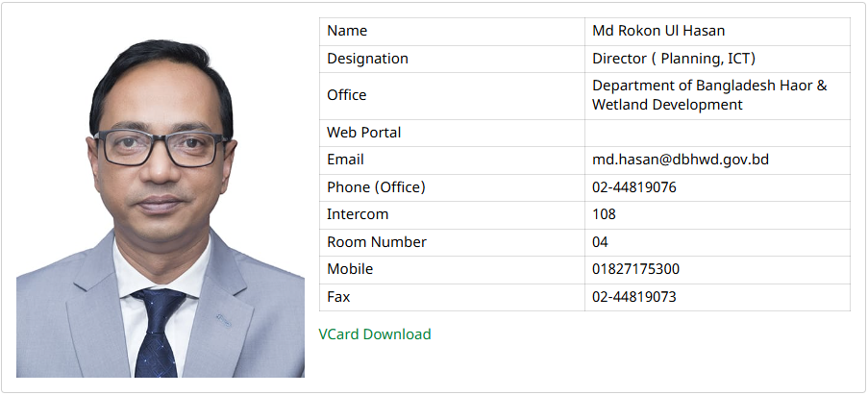Click the Web Portal row label
The height and width of the screenshot is (395, 868).
363,133
